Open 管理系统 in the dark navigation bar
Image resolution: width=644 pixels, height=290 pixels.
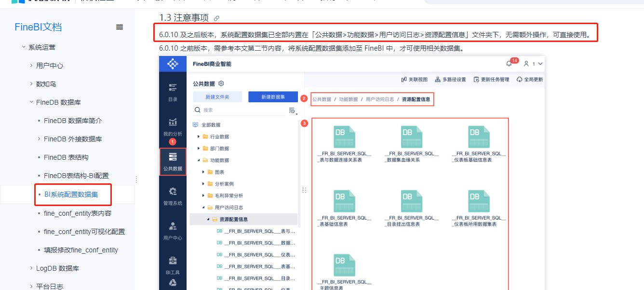173,196
